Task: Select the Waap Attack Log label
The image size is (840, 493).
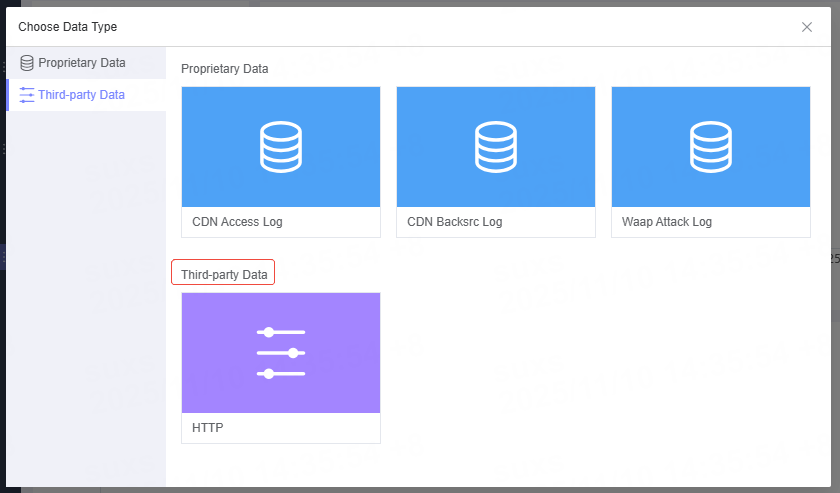Action: 666,222
